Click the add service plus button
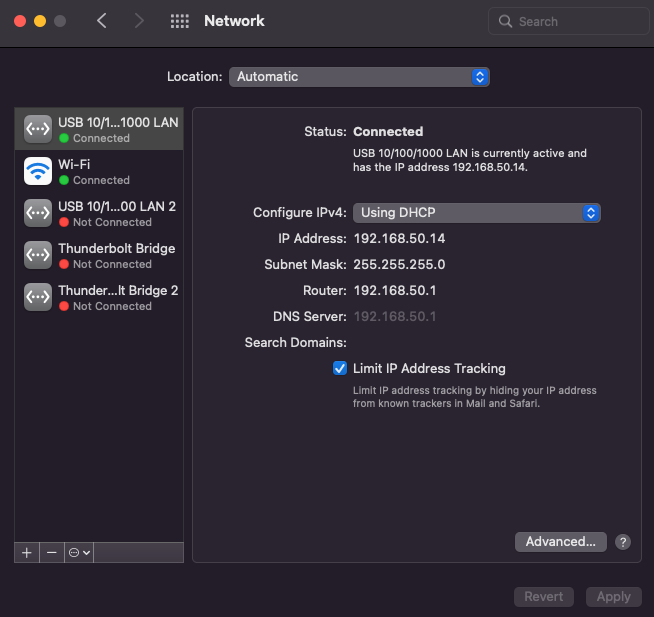 (x=27, y=552)
